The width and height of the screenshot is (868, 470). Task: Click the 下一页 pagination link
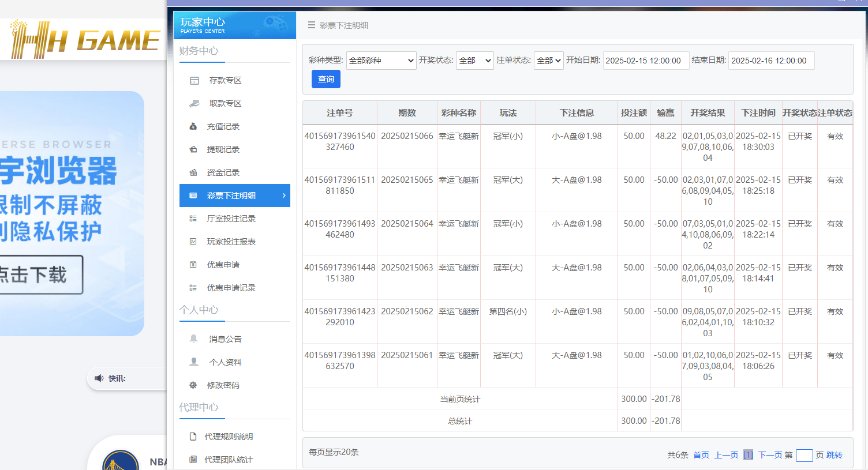[x=770, y=455]
